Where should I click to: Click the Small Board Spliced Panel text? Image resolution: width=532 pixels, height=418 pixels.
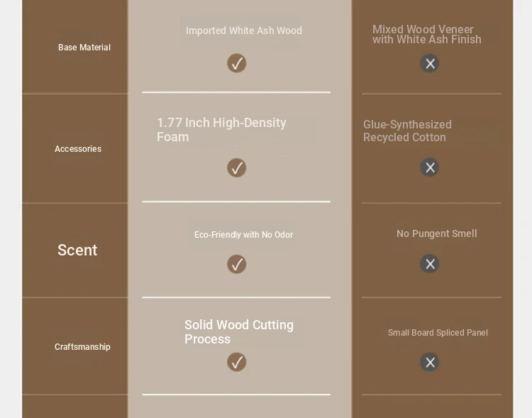[438, 332]
